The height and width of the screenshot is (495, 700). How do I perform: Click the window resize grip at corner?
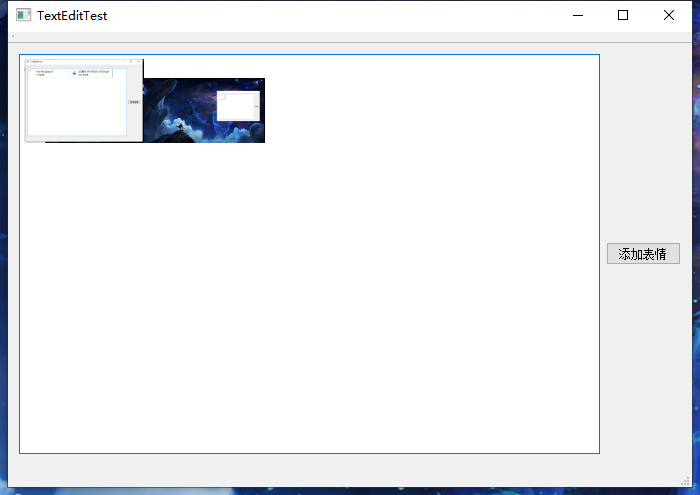point(686,481)
